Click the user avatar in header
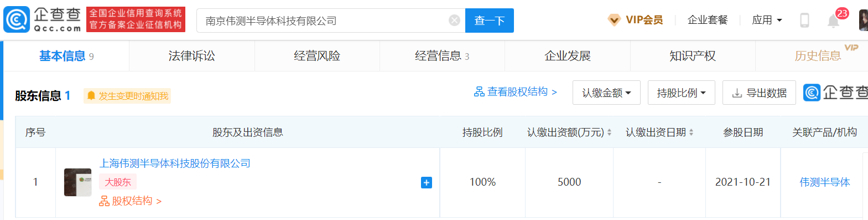Screen dimensions: 868x220 click(x=863, y=21)
